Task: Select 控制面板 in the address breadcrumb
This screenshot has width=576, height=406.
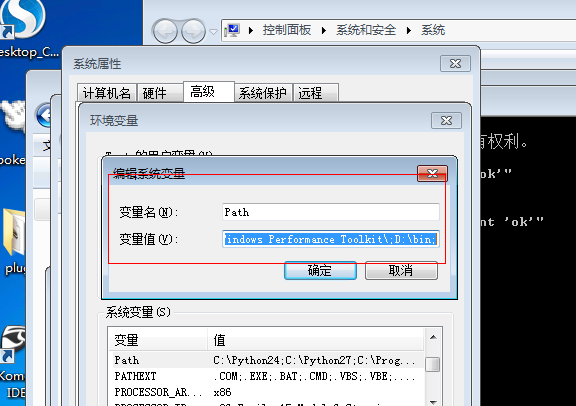Action: (x=287, y=30)
